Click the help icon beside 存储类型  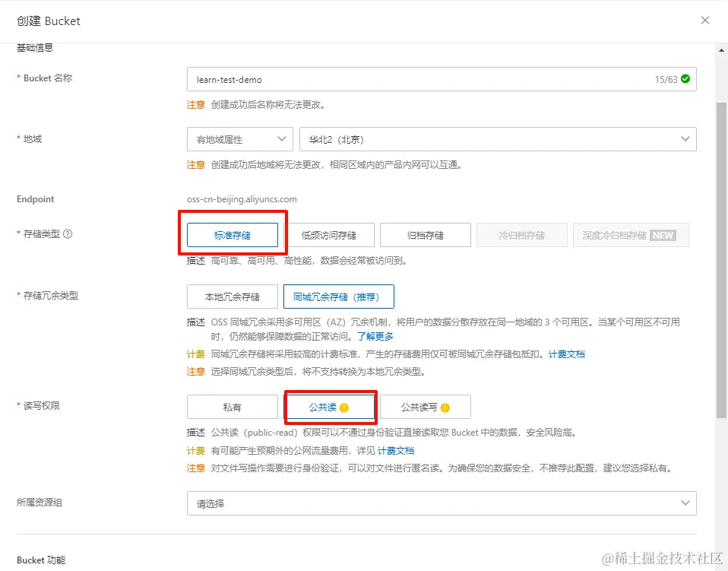pos(68,233)
